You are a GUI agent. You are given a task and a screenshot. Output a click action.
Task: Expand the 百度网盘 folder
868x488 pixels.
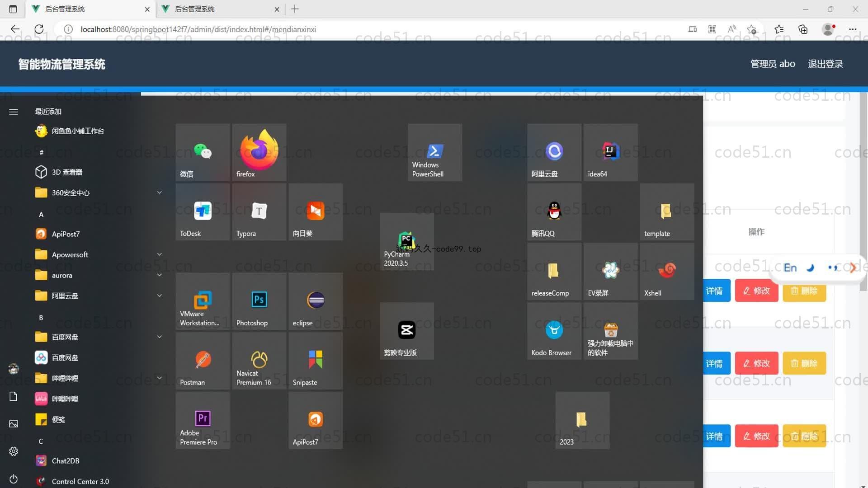[x=99, y=337]
